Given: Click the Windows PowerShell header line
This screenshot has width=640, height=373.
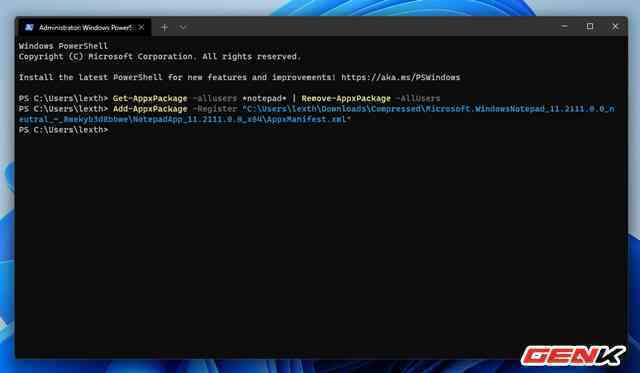Looking at the screenshot, I should 63,46.
